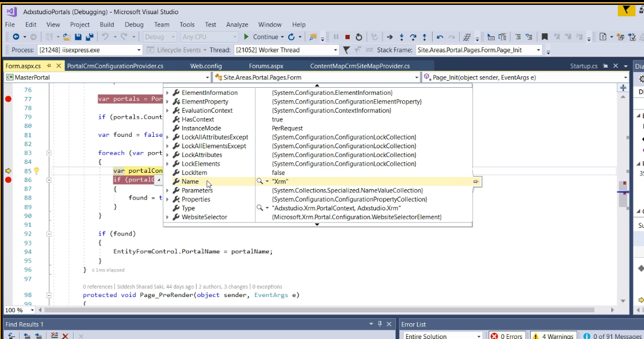Click the Find in Files icon

313,37
